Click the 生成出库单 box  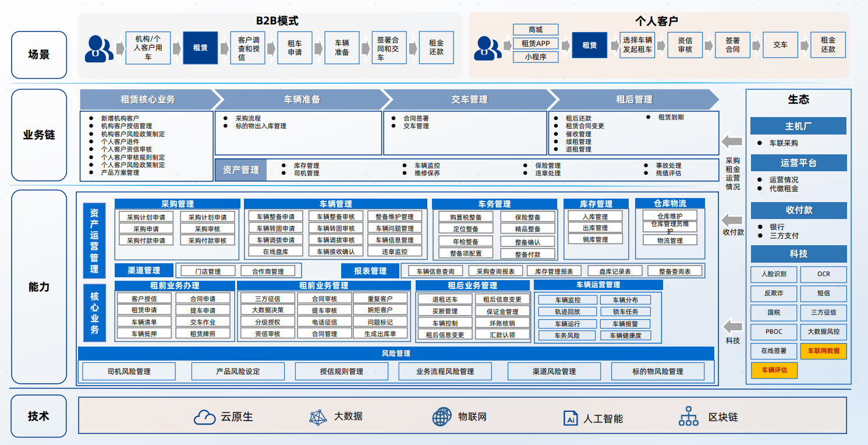380,334
